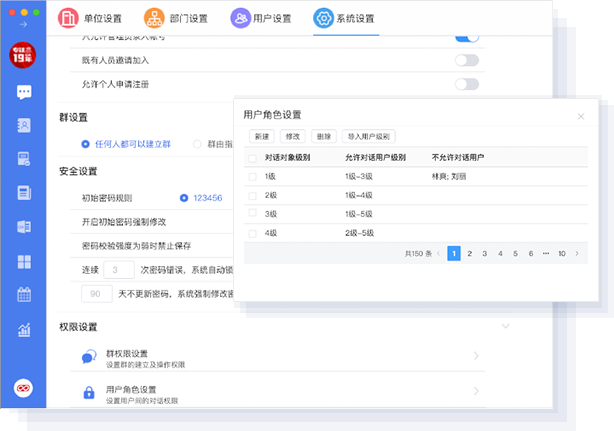The width and height of the screenshot is (614, 431).
Task: Click the 新建 button in dialog
Action: click(262, 136)
